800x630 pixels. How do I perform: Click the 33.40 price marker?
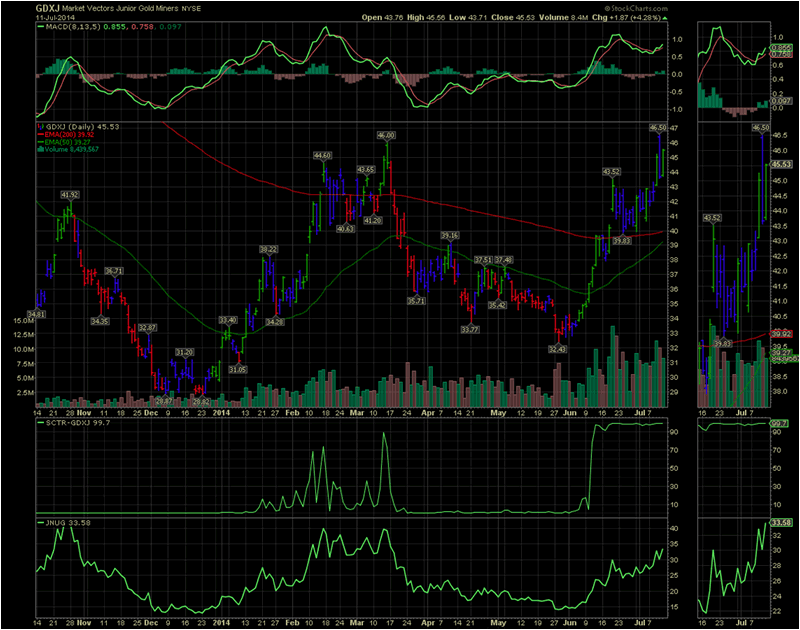[228, 320]
